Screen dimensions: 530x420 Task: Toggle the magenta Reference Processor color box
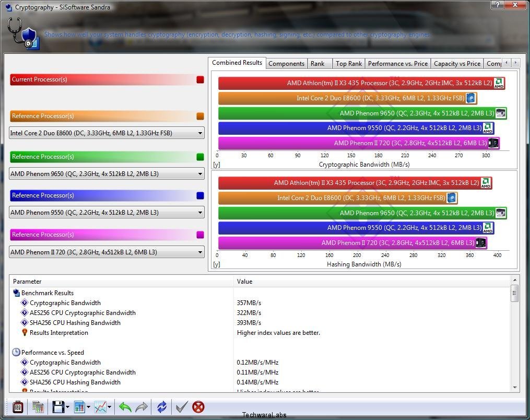(x=200, y=235)
